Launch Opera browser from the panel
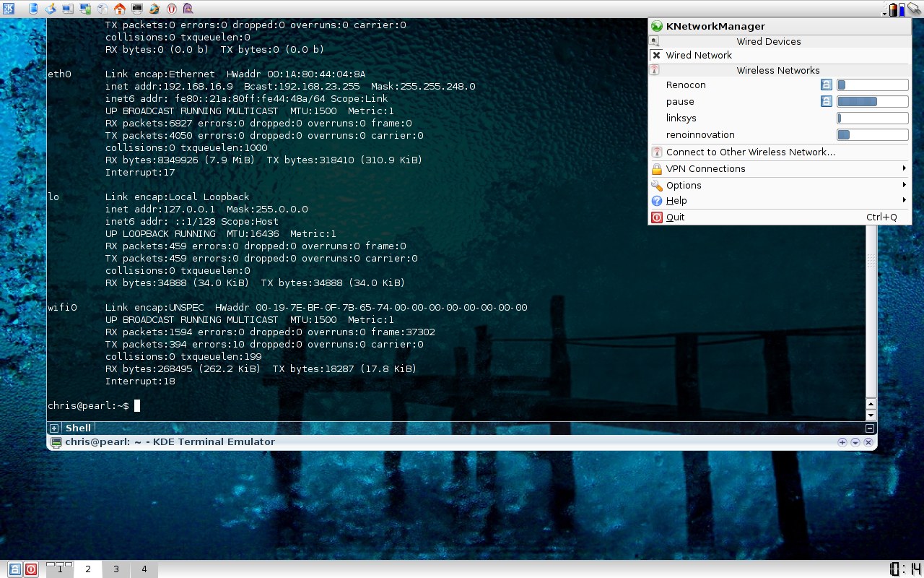Viewport: 924px width, 578px height. pyautogui.click(x=172, y=9)
